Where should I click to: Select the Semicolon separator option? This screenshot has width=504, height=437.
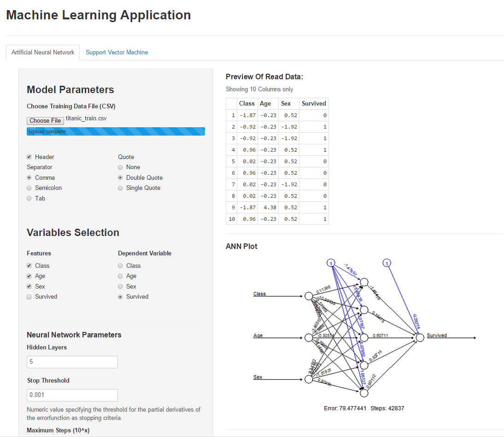[x=29, y=188]
